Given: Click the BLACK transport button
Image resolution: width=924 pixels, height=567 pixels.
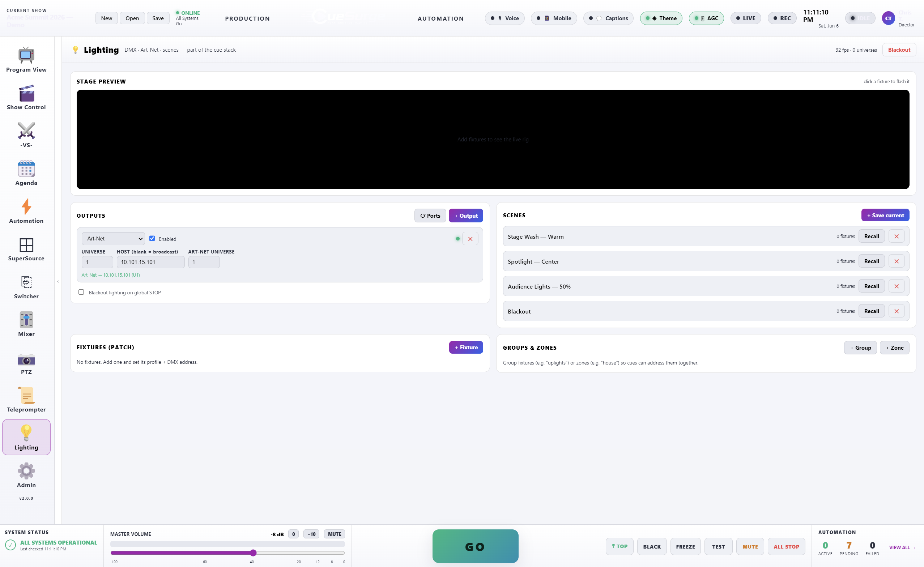Looking at the screenshot, I should point(652,546).
